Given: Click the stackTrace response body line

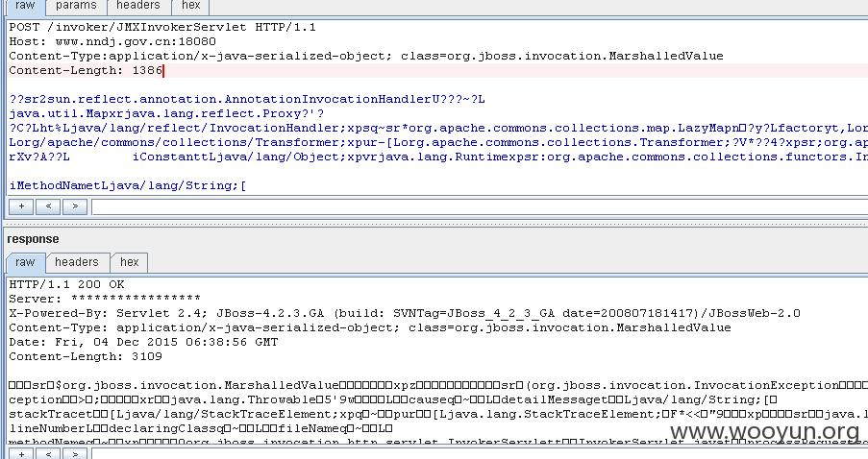Looking at the screenshot, I should point(438,414).
